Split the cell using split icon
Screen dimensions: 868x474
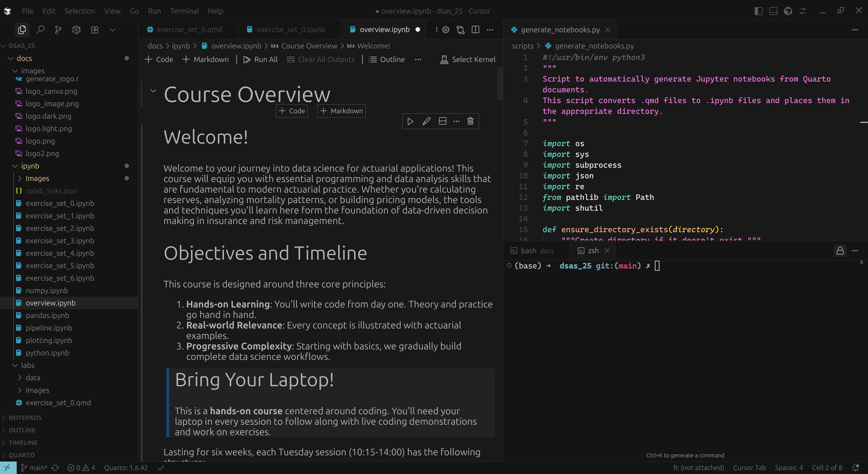[x=442, y=121]
